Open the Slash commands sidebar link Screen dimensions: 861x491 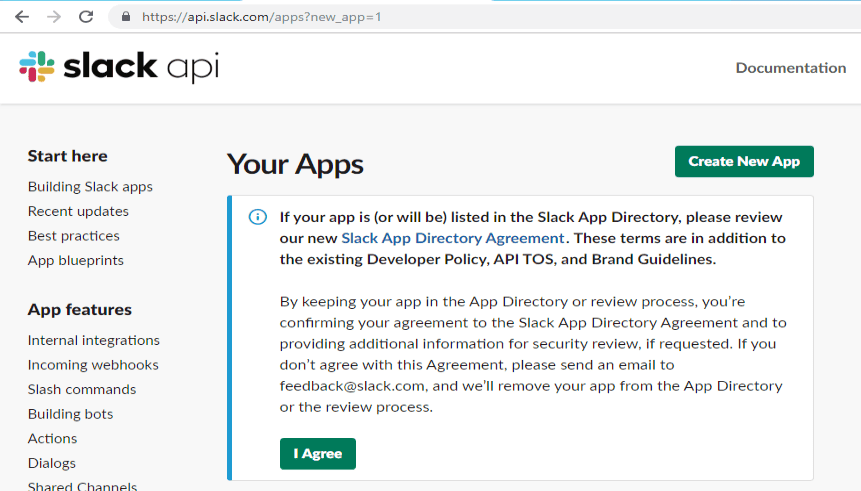click(x=82, y=389)
